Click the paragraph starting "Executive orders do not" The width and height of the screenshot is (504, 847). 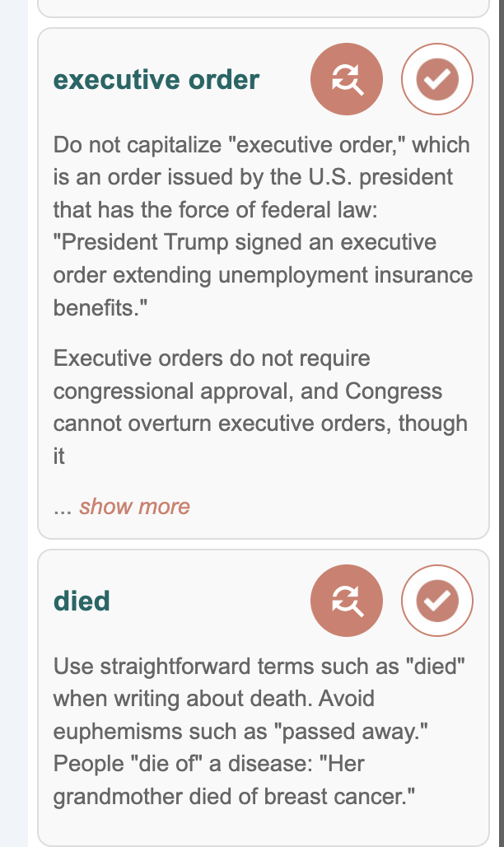[262, 407]
